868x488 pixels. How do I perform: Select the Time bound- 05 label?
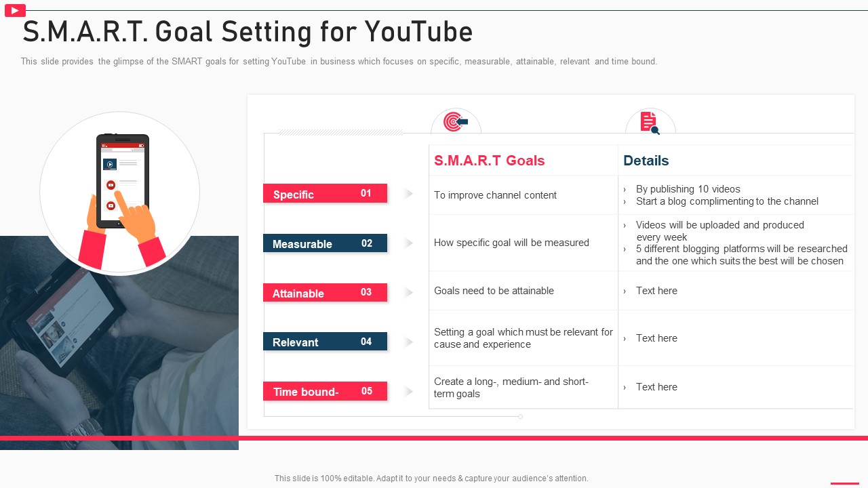(325, 391)
